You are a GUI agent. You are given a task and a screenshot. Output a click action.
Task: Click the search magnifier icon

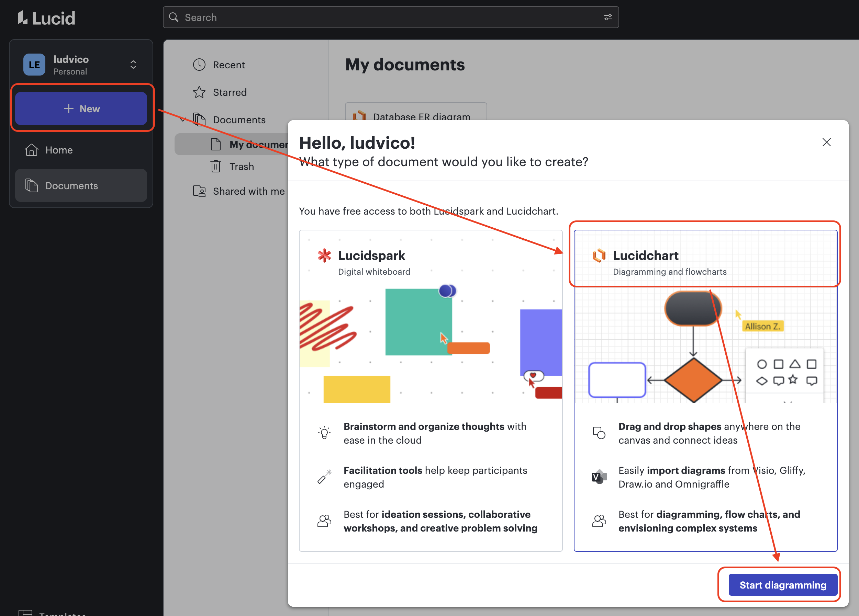(174, 17)
